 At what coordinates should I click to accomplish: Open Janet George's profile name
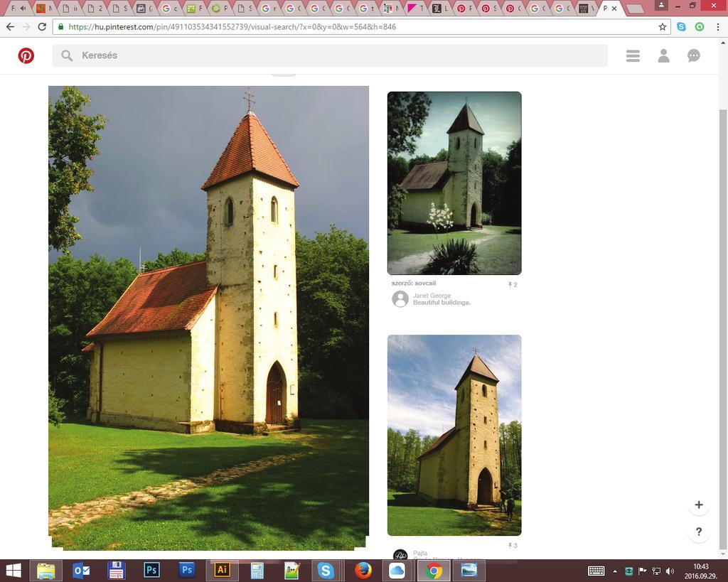click(432, 296)
